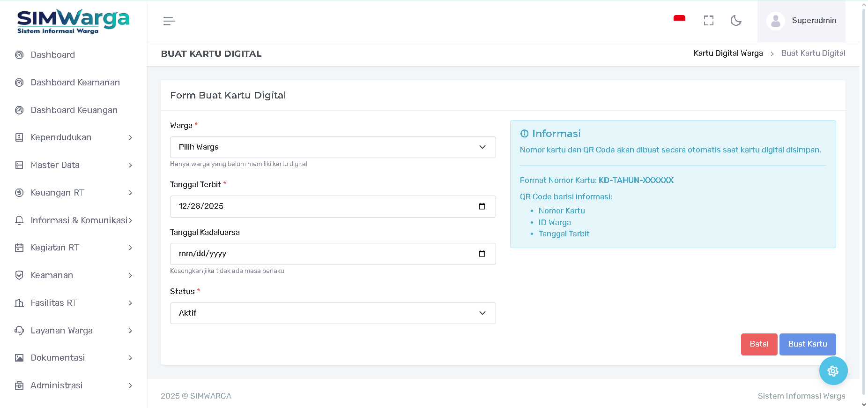Screen dimensions: 868x408
Task: Open the Status dropdown showing Aktif
Action: [x=333, y=313]
